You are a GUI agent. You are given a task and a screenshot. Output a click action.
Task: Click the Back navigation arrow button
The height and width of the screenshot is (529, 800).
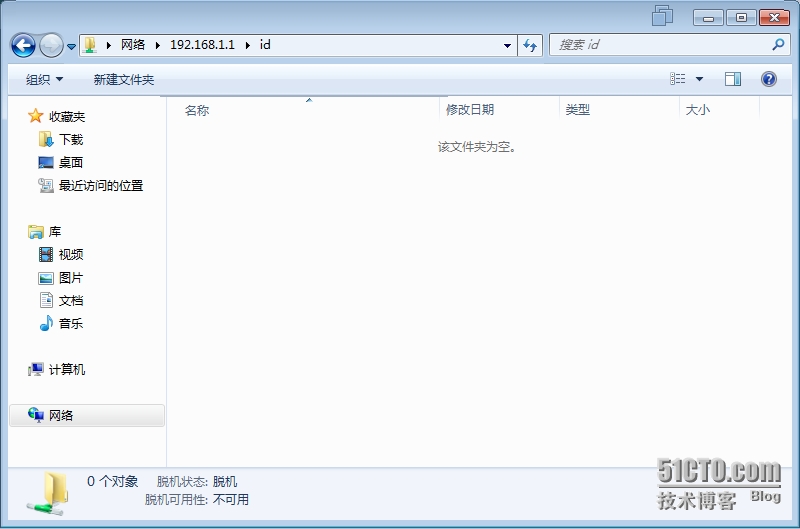point(23,45)
